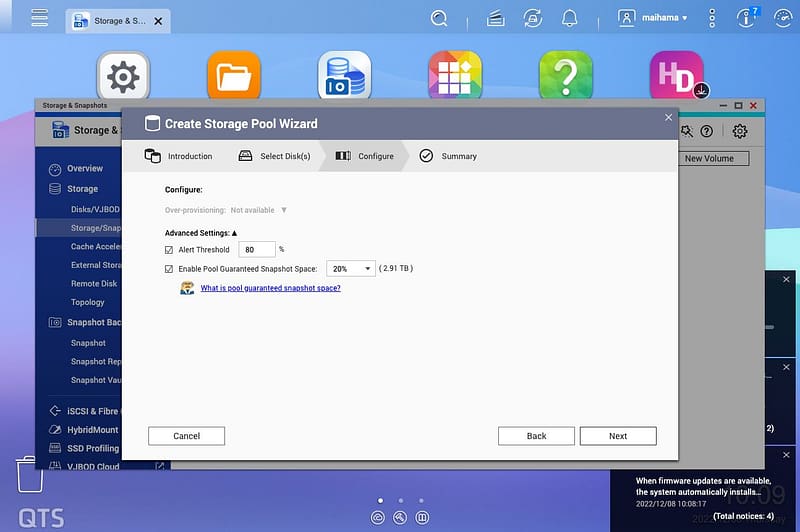Open Storage & Snapshots settings gear

(x=740, y=132)
